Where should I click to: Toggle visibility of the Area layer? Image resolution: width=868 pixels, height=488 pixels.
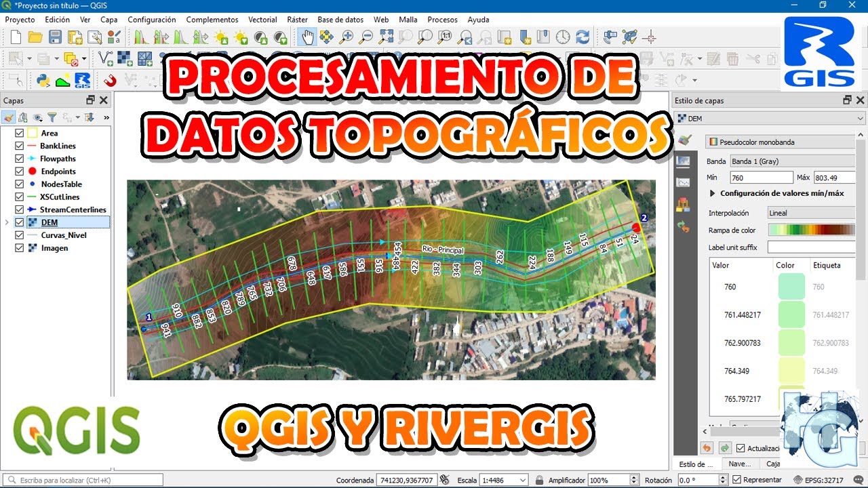(19, 134)
